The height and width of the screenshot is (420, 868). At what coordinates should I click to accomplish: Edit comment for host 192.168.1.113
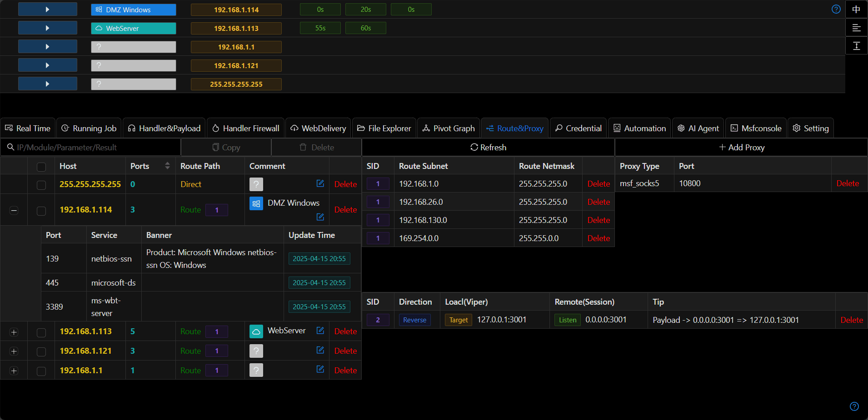(x=320, y=331)
